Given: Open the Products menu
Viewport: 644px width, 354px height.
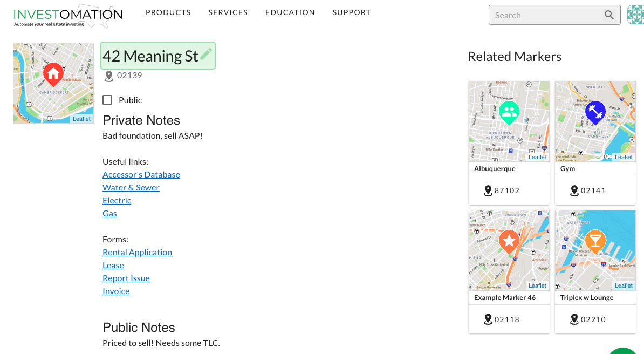Looking at the screenshot, I should 168,12.
